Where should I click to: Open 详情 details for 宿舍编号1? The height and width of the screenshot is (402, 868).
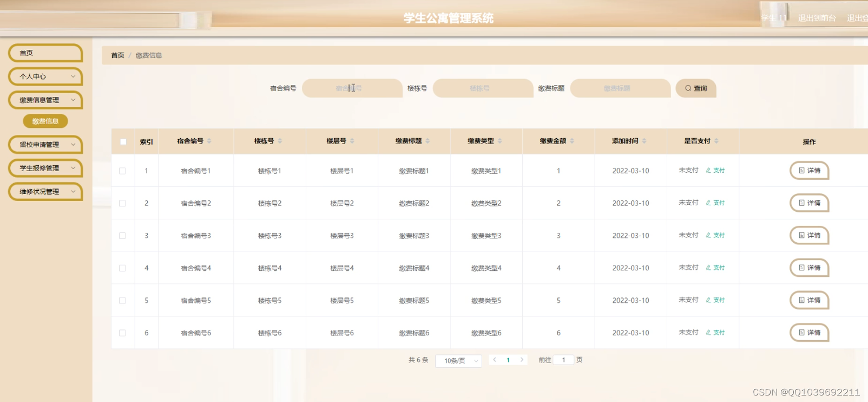810,171
